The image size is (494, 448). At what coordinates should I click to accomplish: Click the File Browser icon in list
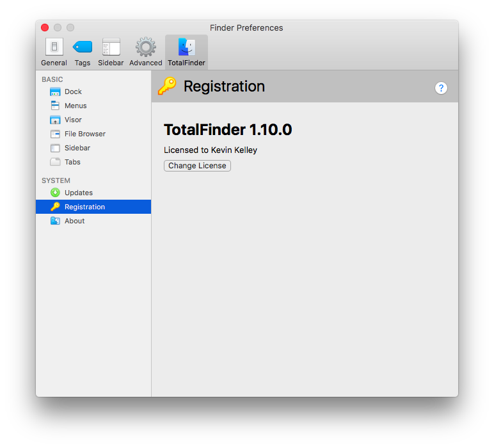55,134
